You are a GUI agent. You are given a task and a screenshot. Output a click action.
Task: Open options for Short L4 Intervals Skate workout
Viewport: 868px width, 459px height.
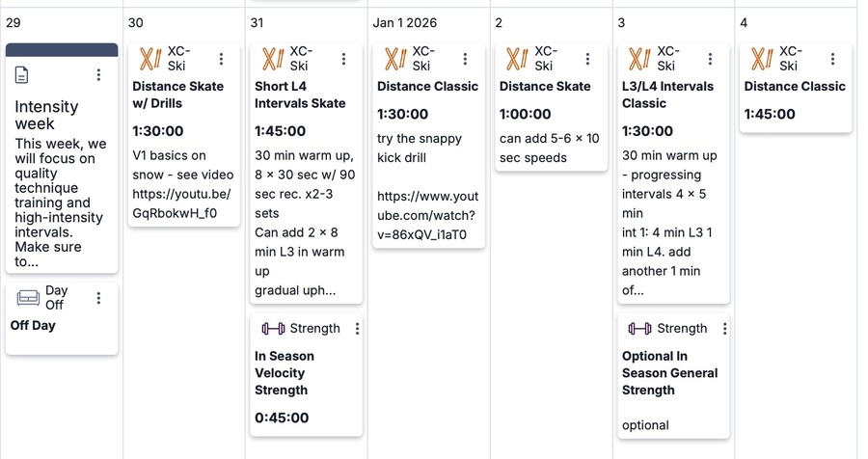[343, 59]
